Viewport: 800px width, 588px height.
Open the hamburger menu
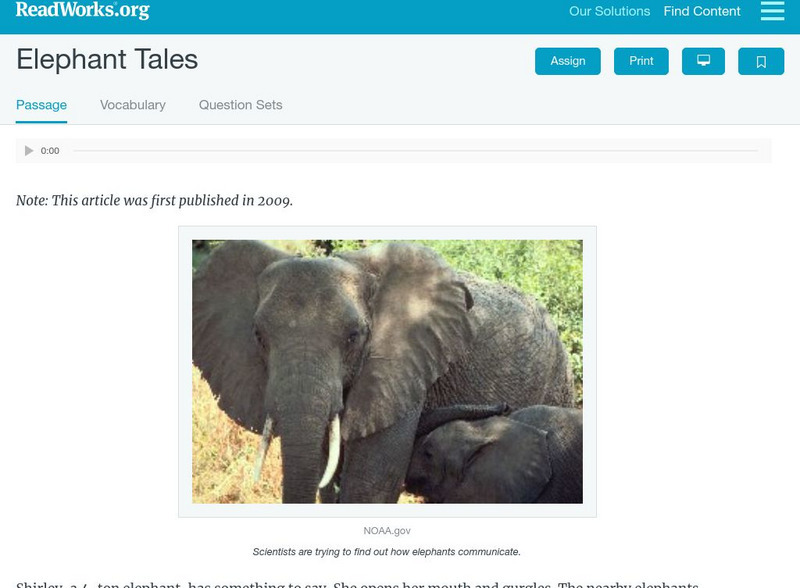click(x=772, y=11)
